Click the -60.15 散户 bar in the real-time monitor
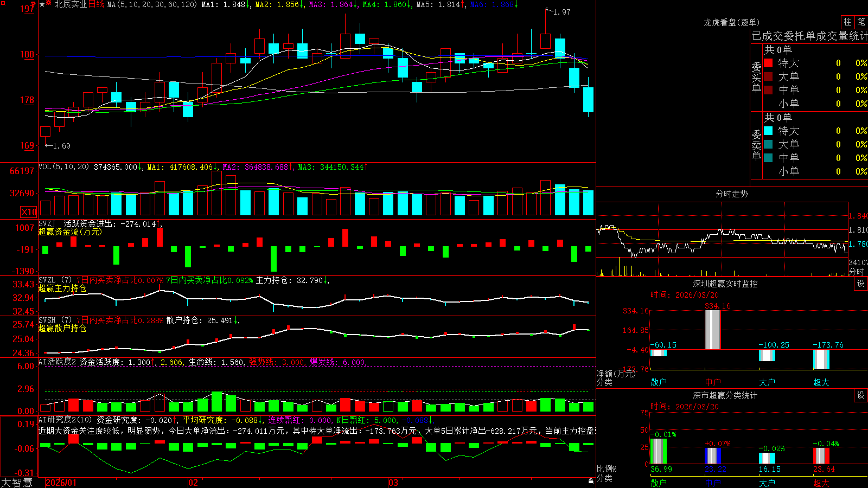This screenshot has width=868, height=488. (x=659, y=353)
